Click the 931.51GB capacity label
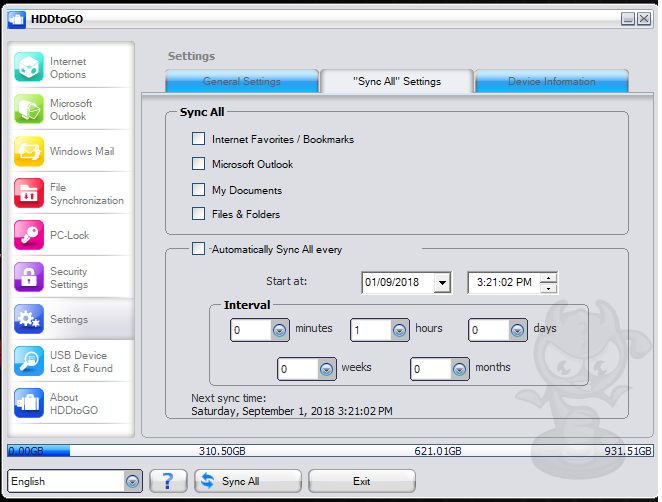 point(628,451)
